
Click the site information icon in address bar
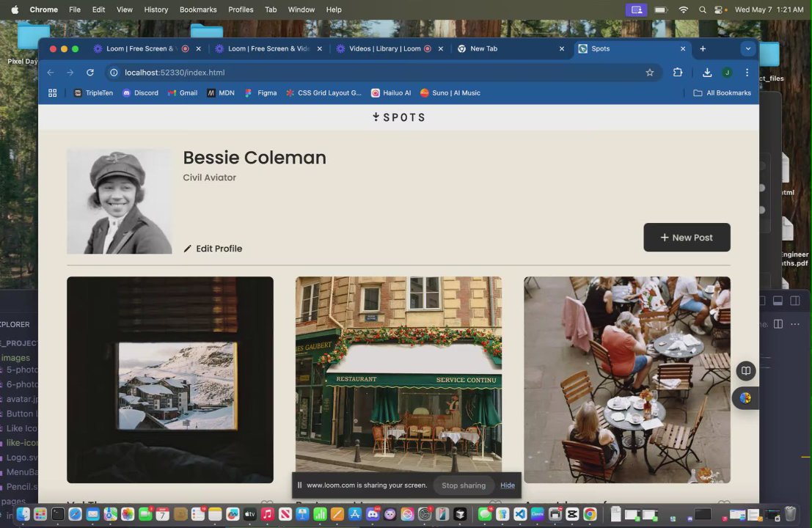tap(114, 73)
